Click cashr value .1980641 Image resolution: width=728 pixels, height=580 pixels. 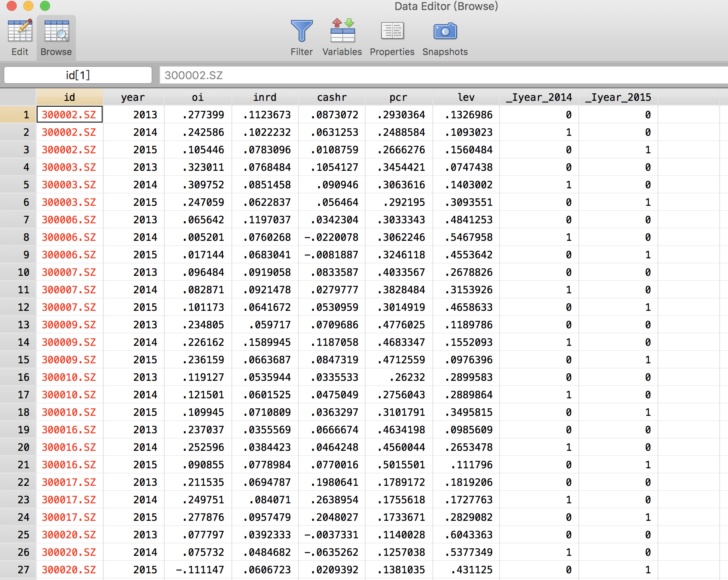(x=334, y=482)
